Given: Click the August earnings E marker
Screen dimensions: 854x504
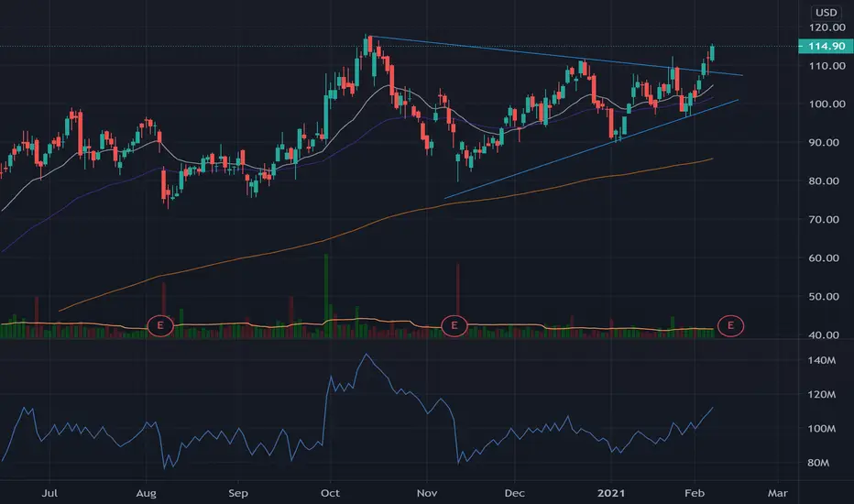Looking at the screenshot, I should click(160, 326).
